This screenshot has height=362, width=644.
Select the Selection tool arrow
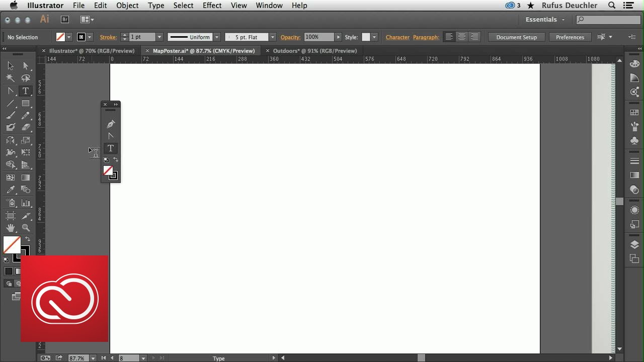11,66
